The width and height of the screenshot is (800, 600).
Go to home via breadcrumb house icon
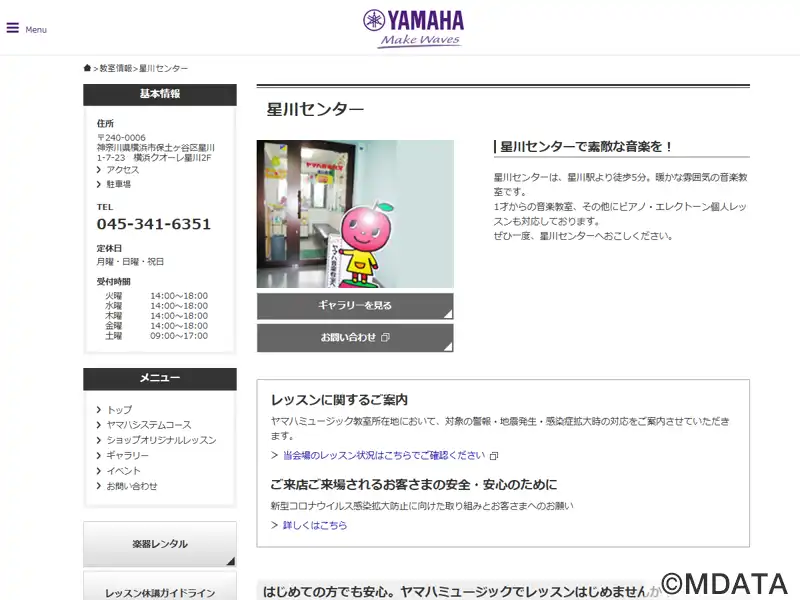coord(87,68)
